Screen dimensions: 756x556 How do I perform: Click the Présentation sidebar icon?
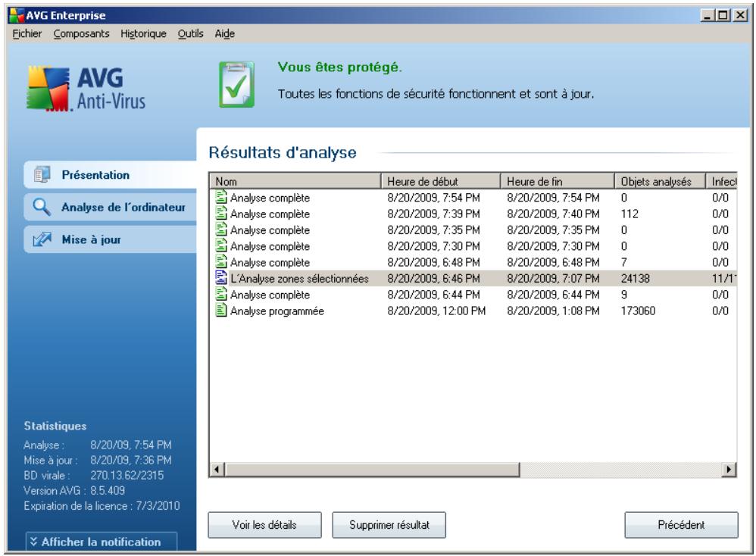42,174
